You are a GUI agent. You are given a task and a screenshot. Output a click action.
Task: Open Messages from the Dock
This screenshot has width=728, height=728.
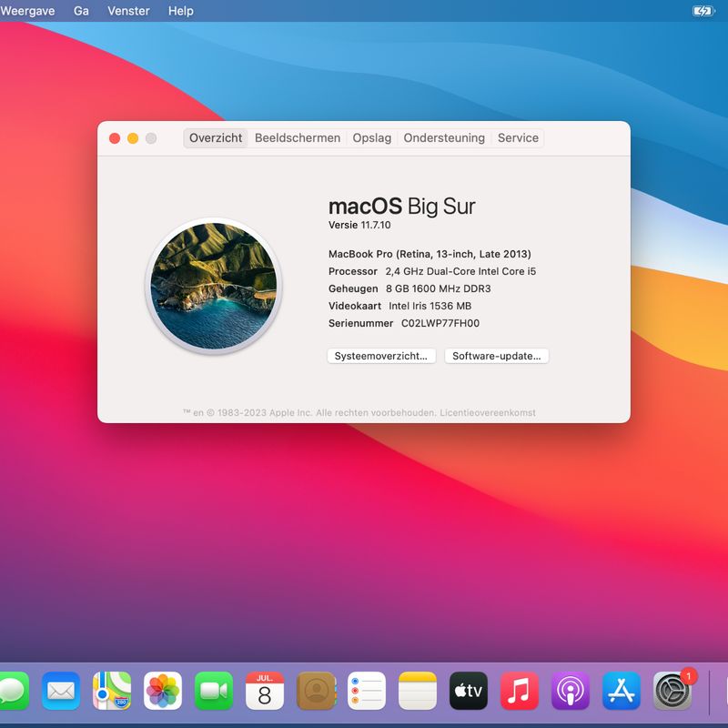(13, 691)
